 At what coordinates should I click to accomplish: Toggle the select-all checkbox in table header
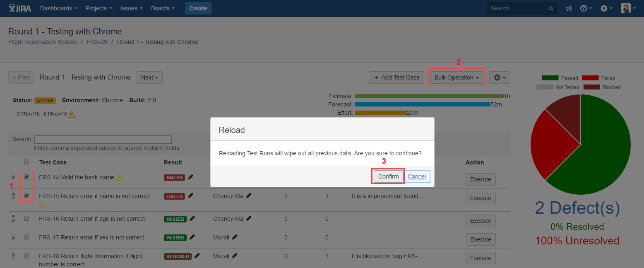[x=26, y=162]
